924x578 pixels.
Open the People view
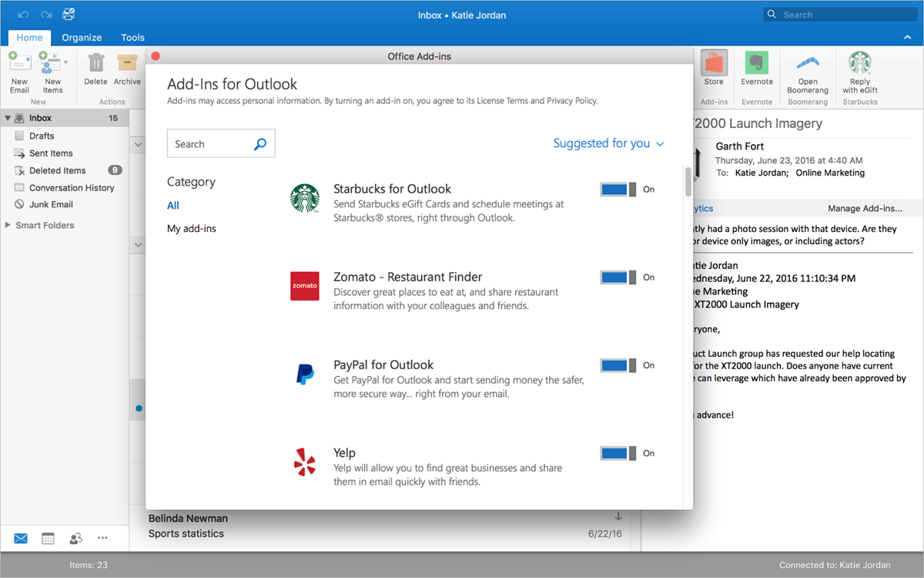point(75,538)
